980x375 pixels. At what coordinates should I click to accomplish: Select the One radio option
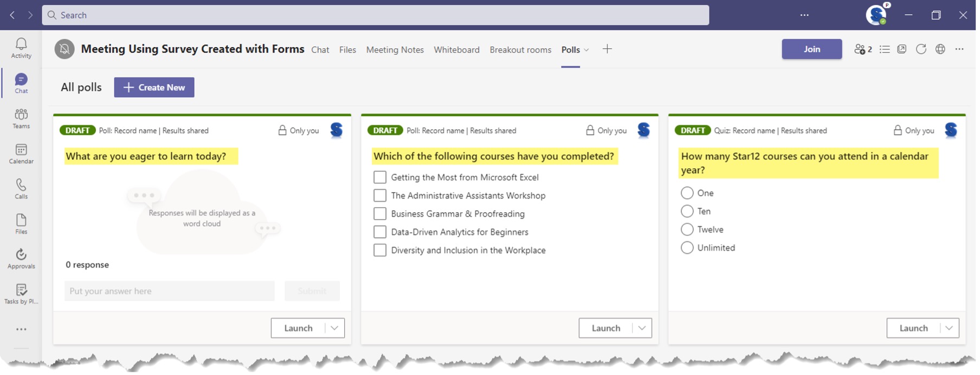point(687,193)
